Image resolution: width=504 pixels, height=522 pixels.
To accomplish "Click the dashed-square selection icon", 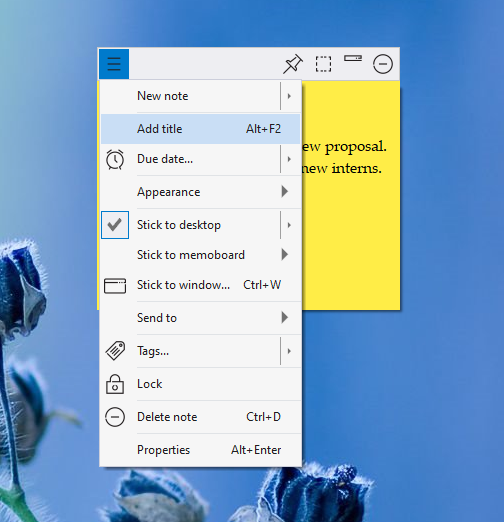I will (x=323, y=64).
